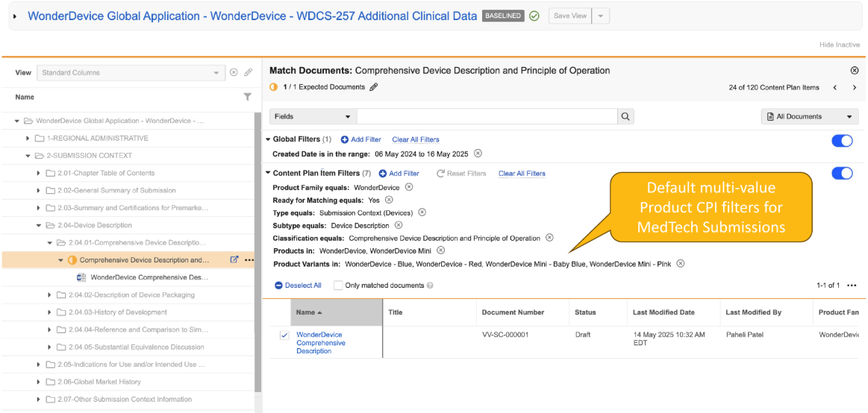This screenshot has height=413, width=868.
Task: Check the Only matched documents checkbox
Action: [338, 286]
